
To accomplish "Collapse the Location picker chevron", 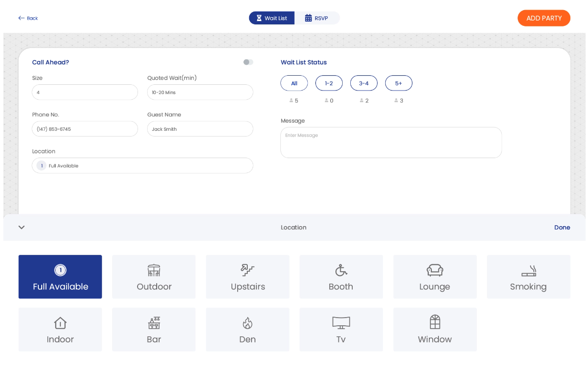I will coord(22,228).
